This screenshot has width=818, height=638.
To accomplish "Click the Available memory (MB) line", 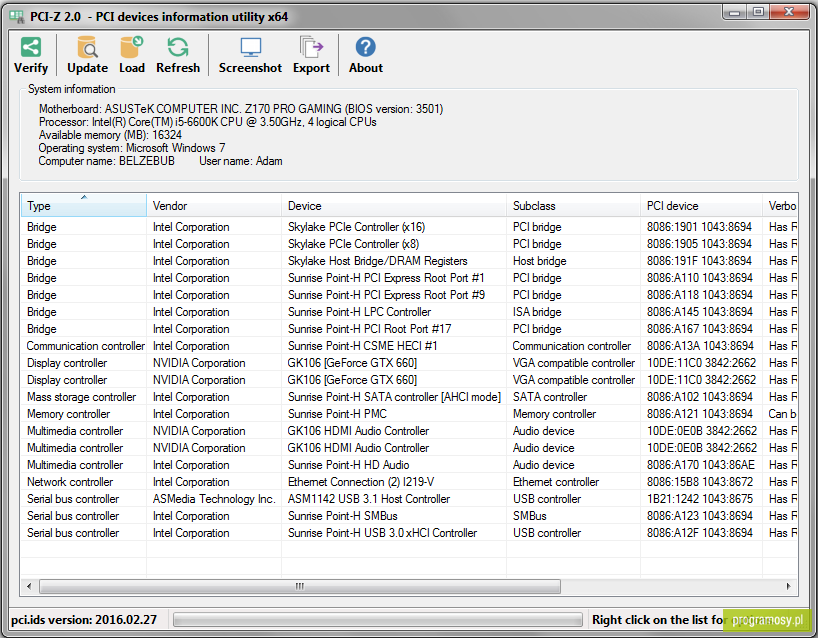I will coord(110,135).
